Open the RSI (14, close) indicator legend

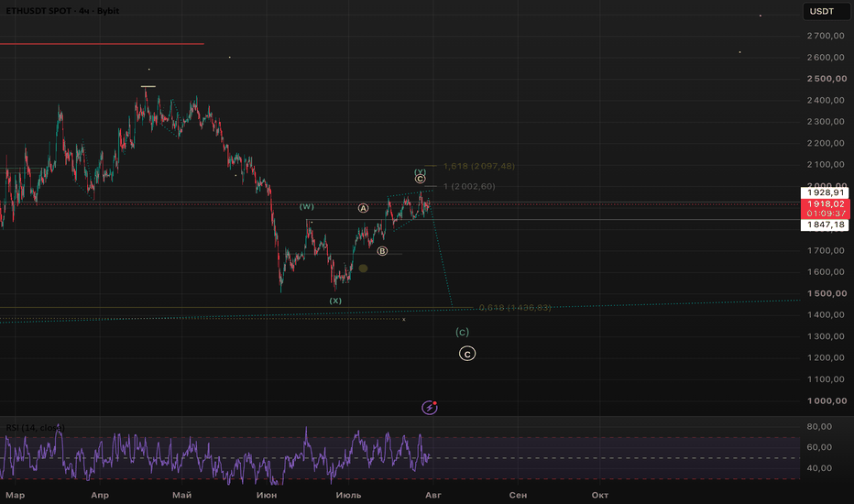pos(36,428)
